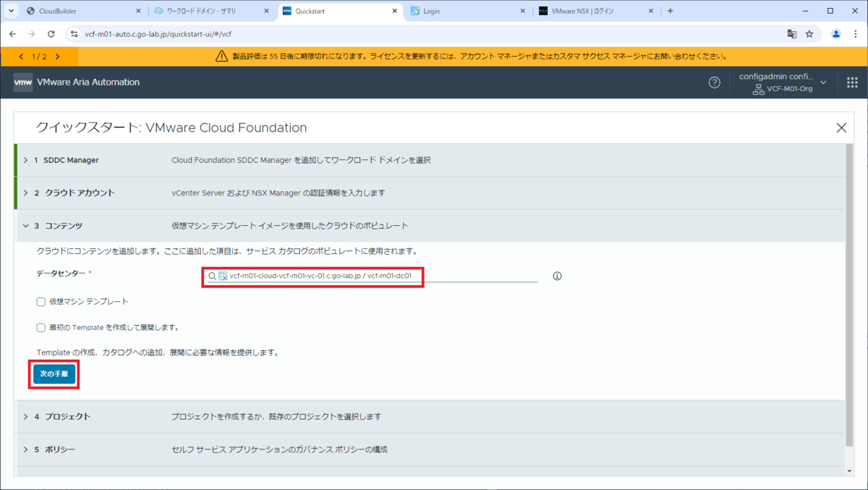
Task: Go to next notification banner arrow
Action: pyautogui.click(x=57, y=56)
